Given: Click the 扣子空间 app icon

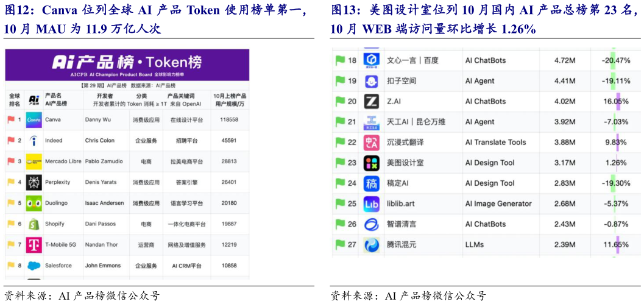Looking at the screenshot, I should (x=372, y=81).
